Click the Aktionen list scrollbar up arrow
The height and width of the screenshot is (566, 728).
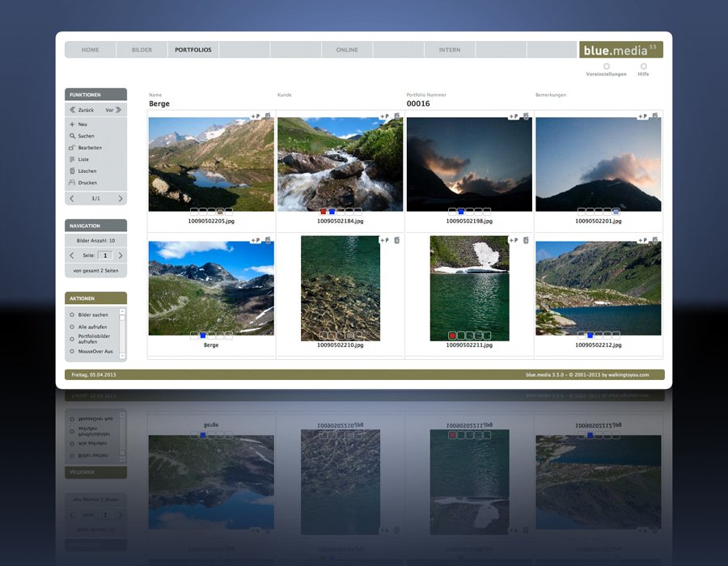tap(123, 312)
